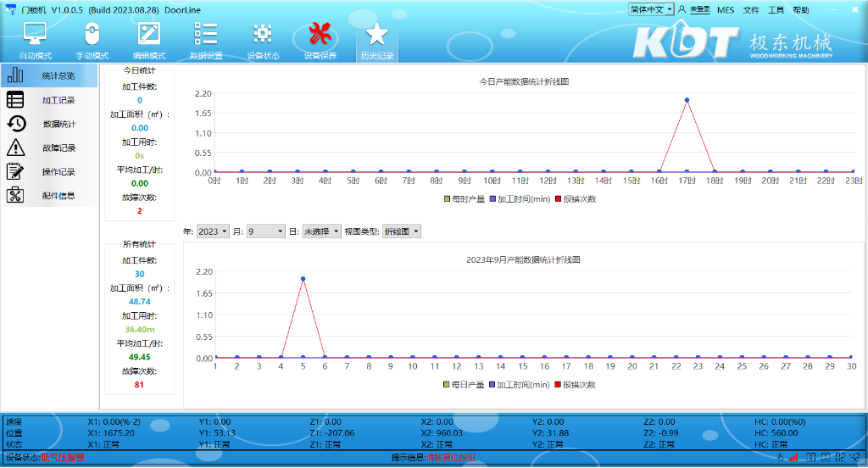This screenshot has height=468, width=868.
Task: Open 设备状态 gear icon
Action: click(263, 40)
